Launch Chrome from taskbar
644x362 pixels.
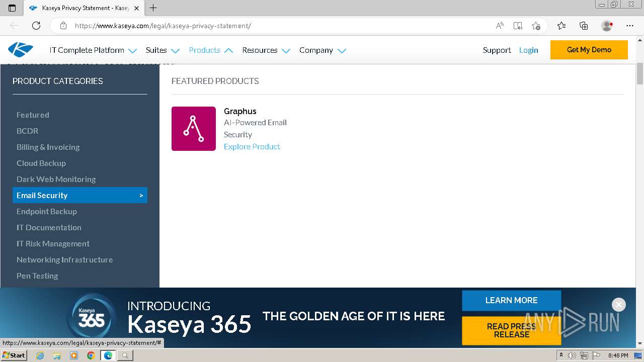[x=91, y=355]
